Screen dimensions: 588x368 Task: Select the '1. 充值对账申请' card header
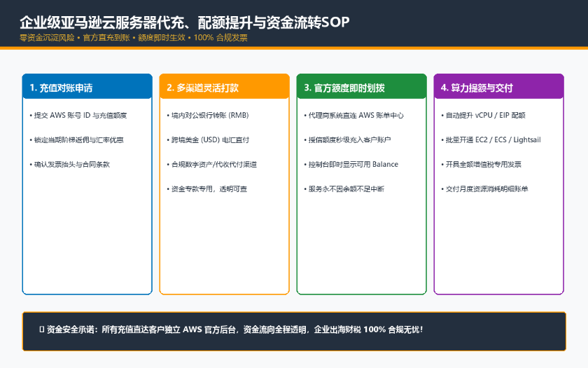point(87,87)
